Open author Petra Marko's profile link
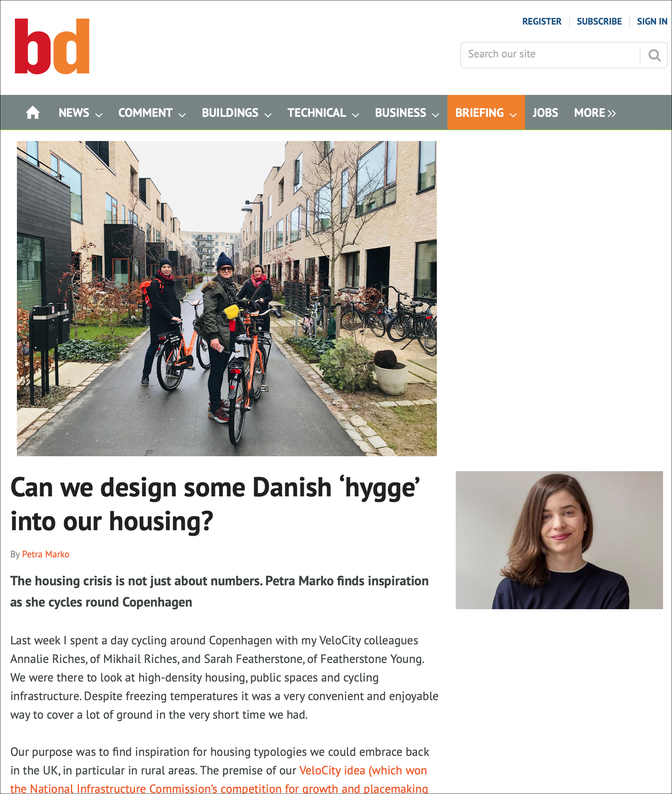The image size is (672, 794). pos(46,554)
